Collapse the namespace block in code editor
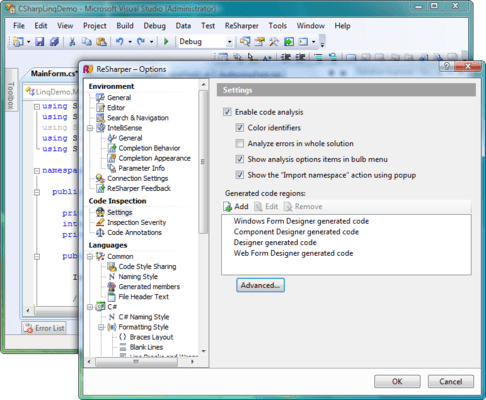 37,171
